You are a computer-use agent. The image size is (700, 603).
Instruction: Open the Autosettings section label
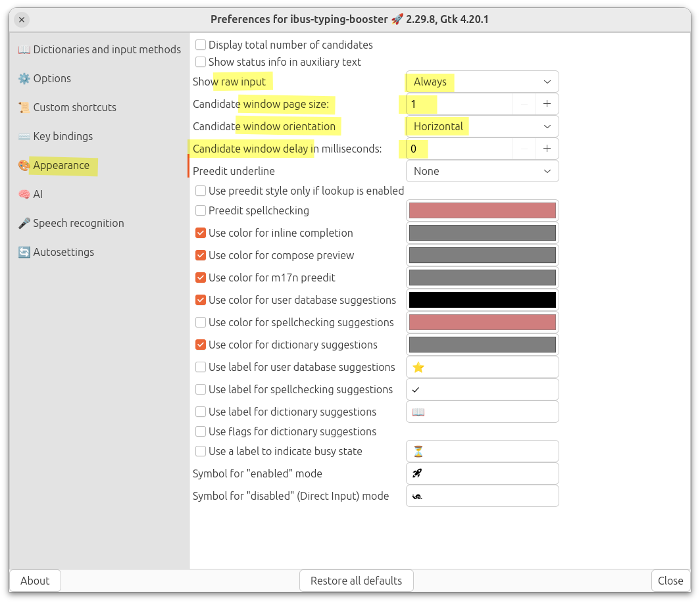click(x=64, y=253)
